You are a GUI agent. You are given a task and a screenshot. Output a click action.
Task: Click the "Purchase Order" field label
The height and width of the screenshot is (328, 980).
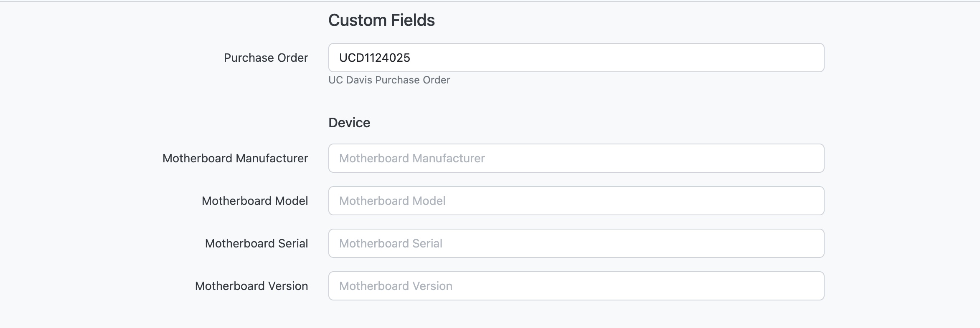pyautogui.click(x=266, y=58)
